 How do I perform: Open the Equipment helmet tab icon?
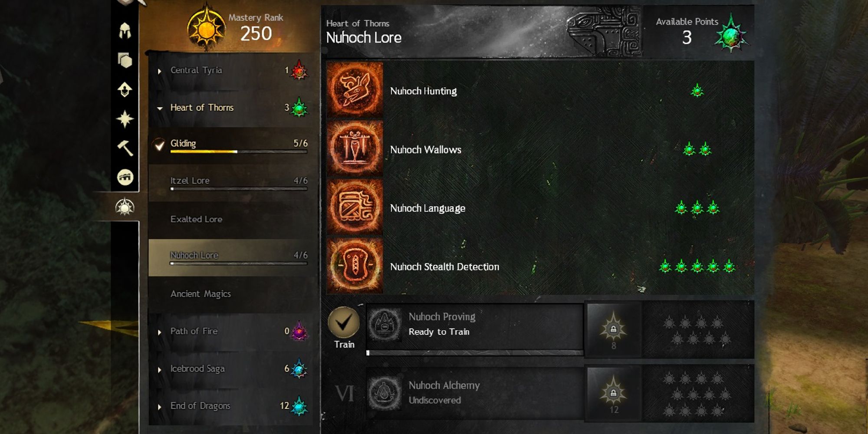[x=125, y=31]
